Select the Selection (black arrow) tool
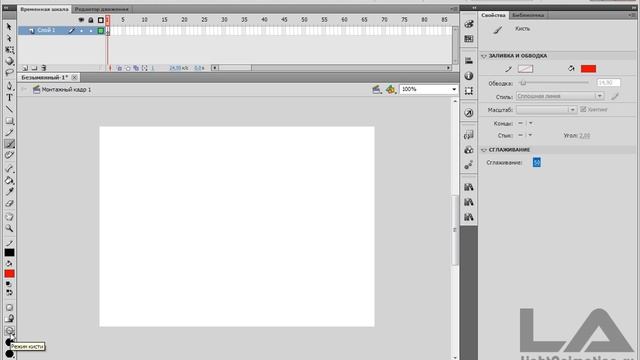The image size is (640, 360). (x=9, y=27)
